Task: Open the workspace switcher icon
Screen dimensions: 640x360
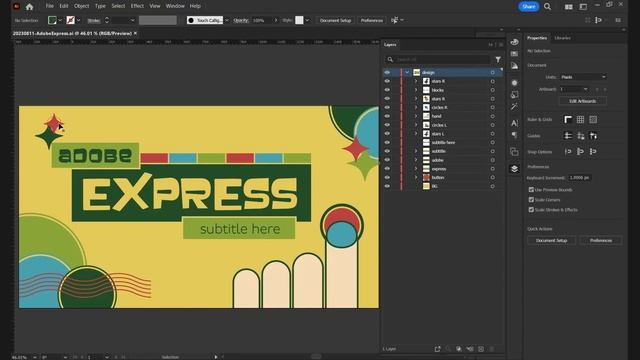Action: point(583,7)
